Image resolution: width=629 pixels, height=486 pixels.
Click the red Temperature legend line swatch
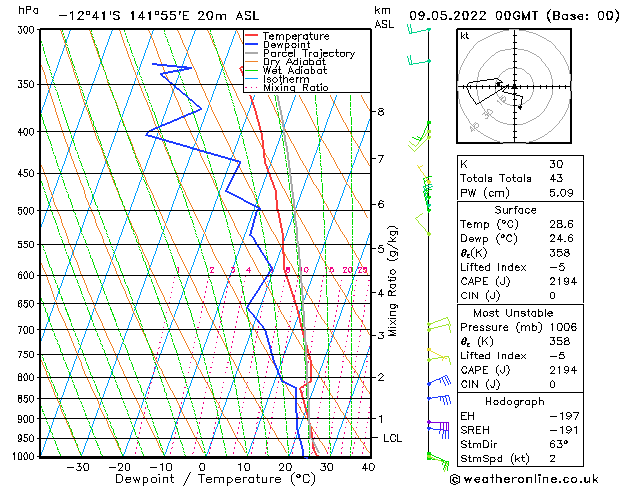pos(252,36)
